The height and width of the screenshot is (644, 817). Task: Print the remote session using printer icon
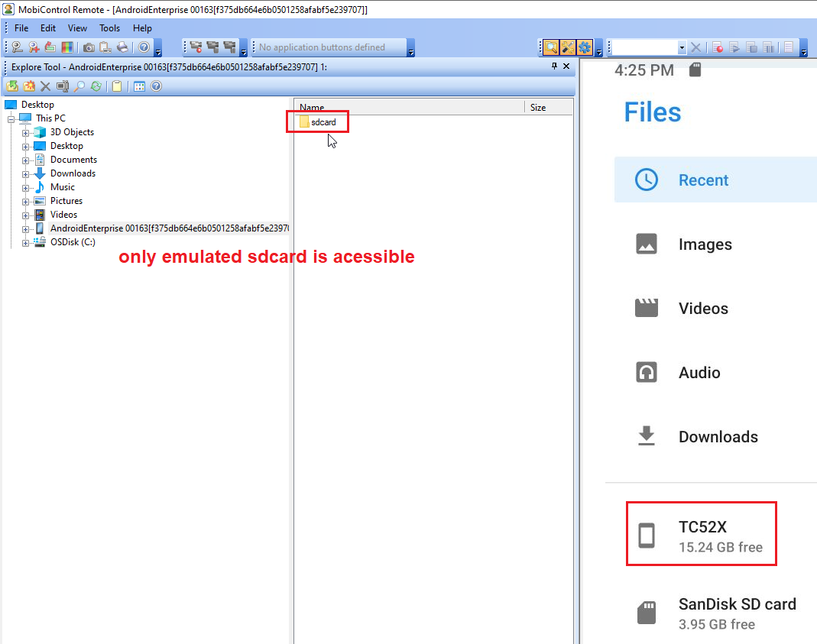tap(122, 47)
